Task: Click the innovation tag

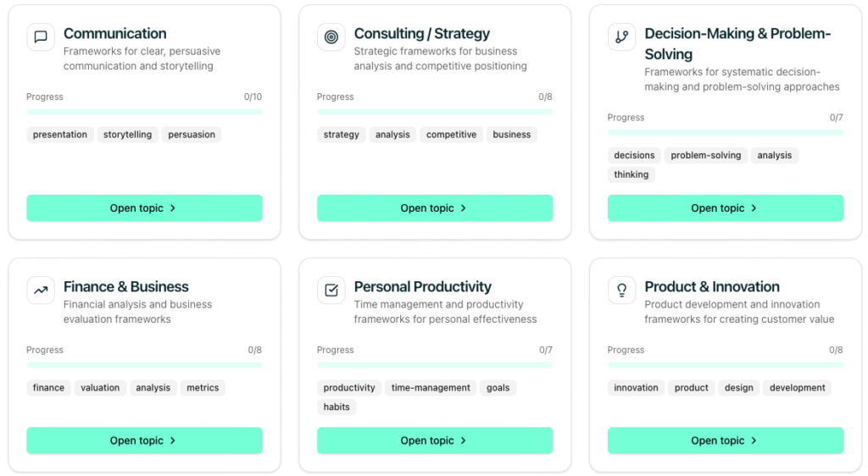Action: (x=636, y=388)
